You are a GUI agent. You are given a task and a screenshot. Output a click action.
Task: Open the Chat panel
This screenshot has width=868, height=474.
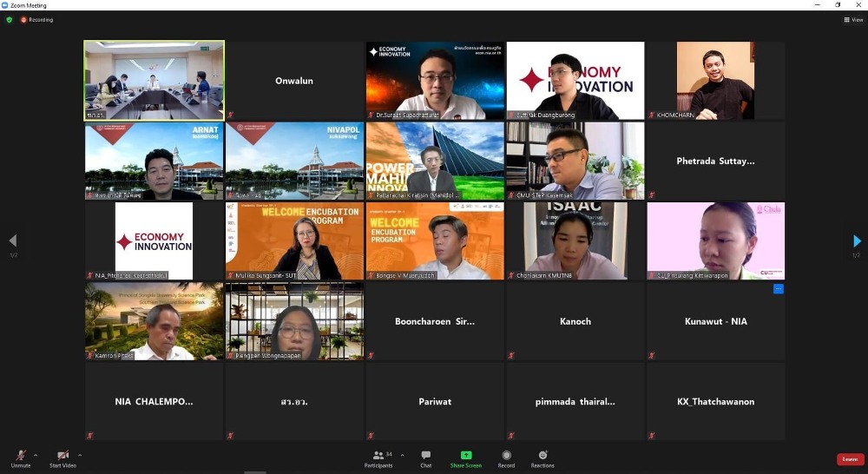pyautogui.click(x=426, y=458)
